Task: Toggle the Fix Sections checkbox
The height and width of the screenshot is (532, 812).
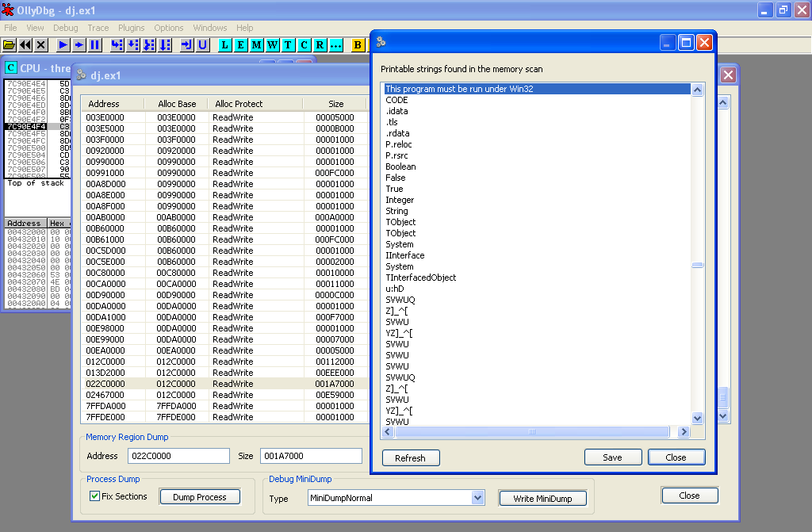Action: click(x=95, y=496)
